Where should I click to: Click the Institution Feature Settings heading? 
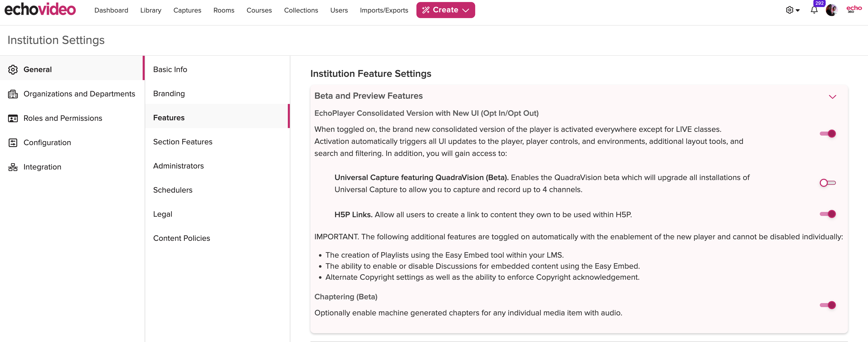[371, 74]
